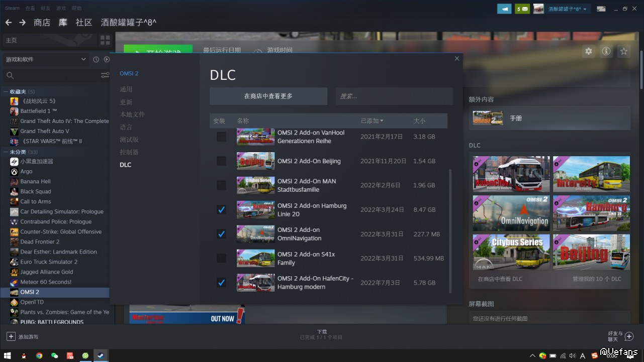Open QQ penguin taskbar icon
Viewport: 644px width, 362px height.
(x=24, y=355)
